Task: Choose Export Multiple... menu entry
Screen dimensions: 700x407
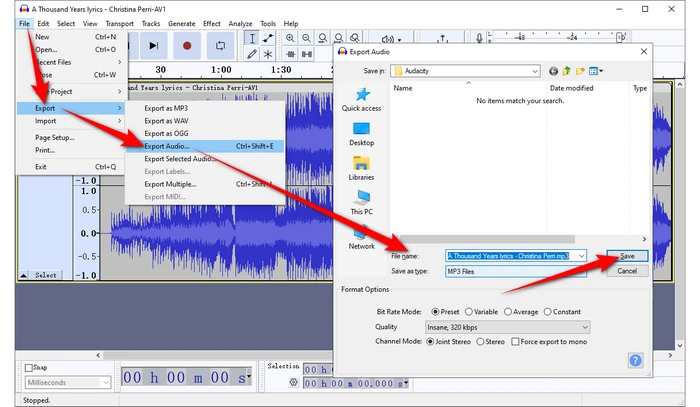Action: coord(205,184)
